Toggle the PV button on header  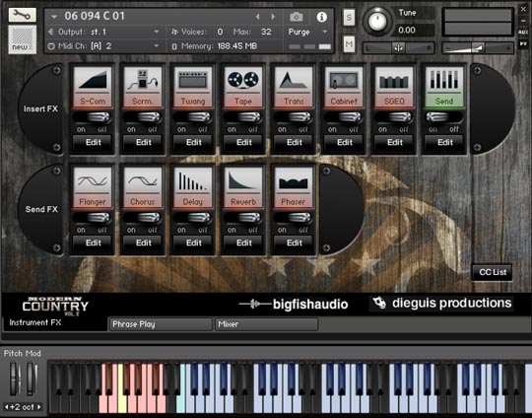click(523, 43)
